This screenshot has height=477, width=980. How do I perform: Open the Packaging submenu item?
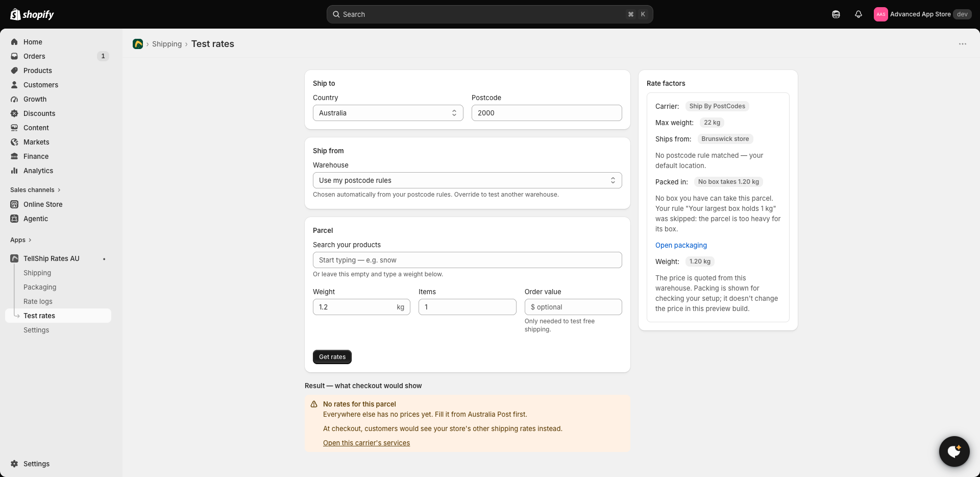(x=40, y=287)
